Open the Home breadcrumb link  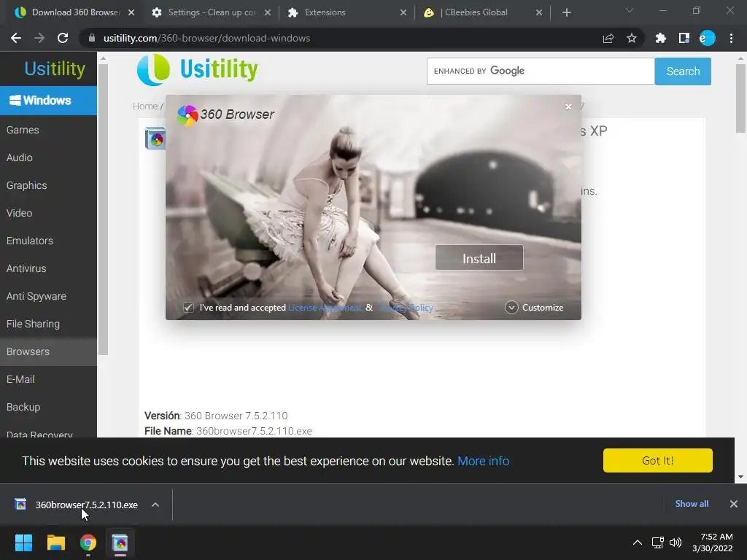(145, 106)
